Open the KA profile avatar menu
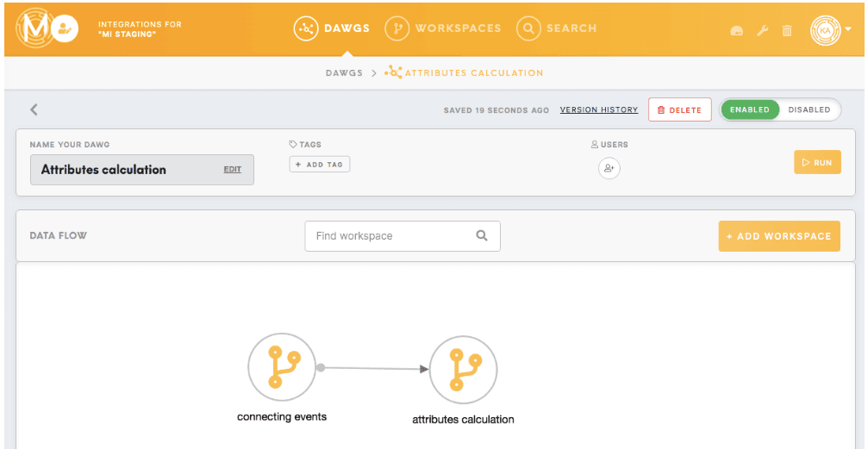Viewport: 868px width, 462px height. point(825,30)
